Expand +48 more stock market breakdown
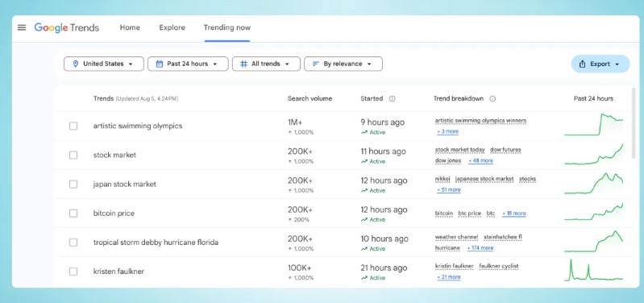 (480, 160)
